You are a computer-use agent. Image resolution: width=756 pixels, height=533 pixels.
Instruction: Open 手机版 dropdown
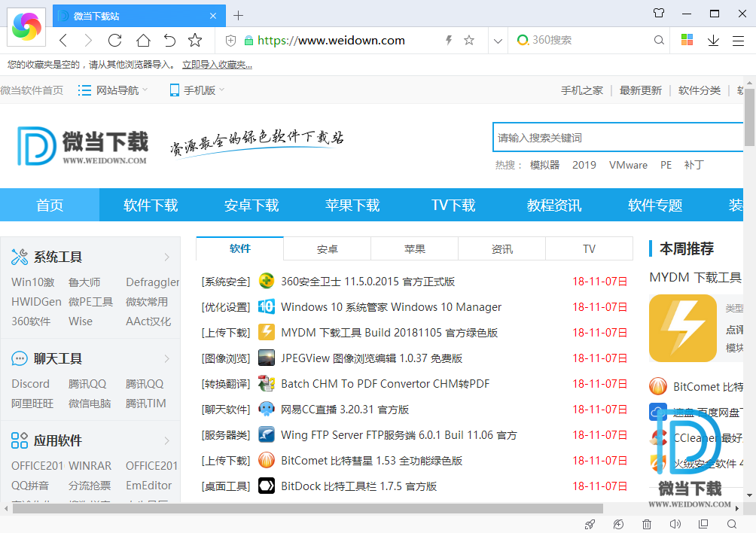(197, 90)
